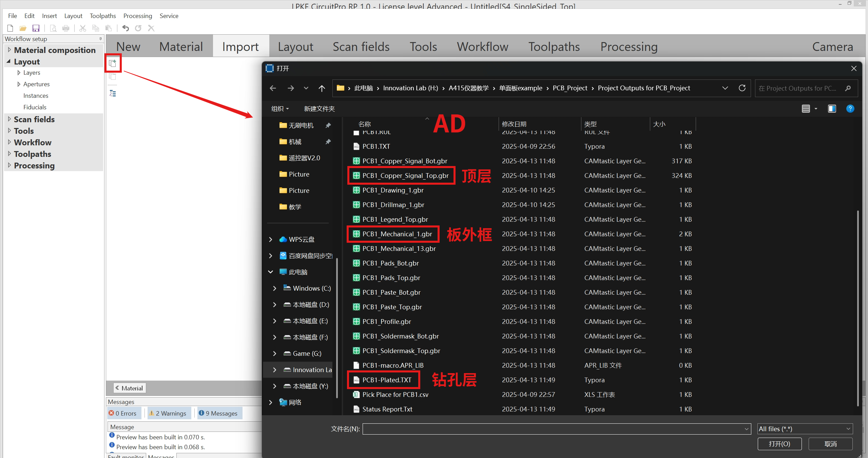Image resolution: width=868 pixels, height=458 pixels.
Task: Click the Undo arrow in the toolbar
Action: (x=126, y=28)
